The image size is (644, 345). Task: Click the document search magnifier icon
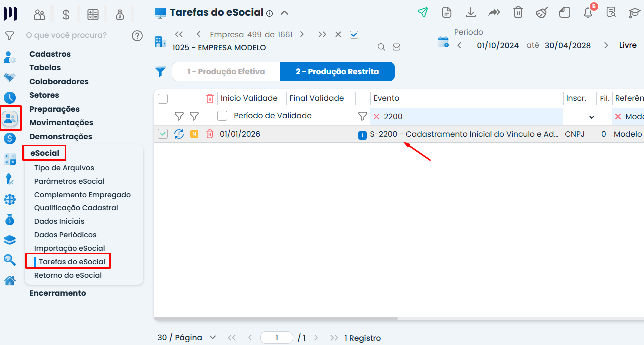pos(611,13)
